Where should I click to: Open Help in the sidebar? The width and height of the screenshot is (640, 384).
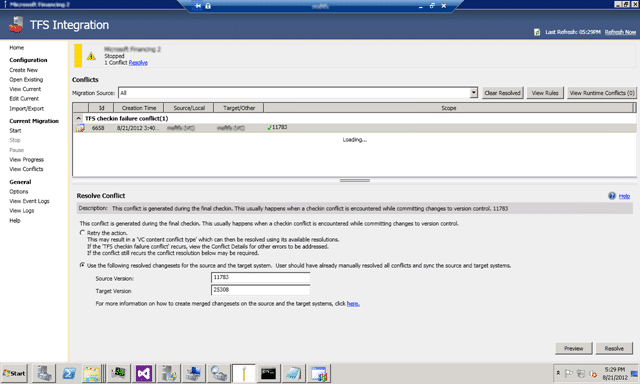tap(15, 220)
